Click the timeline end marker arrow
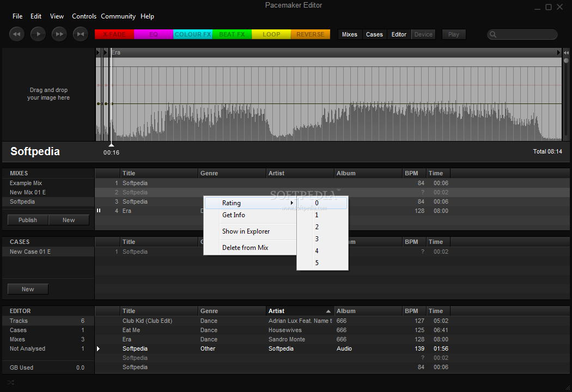Viewport: 572px width, 392px height. [558, 52]
